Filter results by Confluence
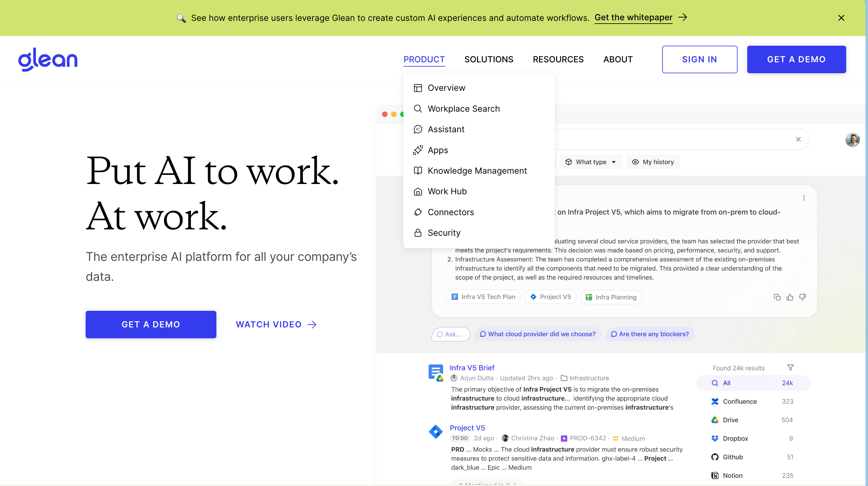 pyautogui.click(x=753, y=402)
